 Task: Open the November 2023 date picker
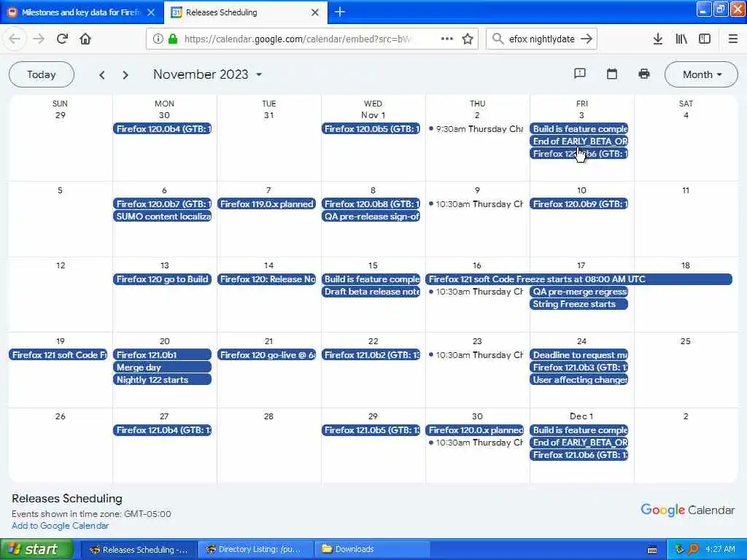(x=208, y=74)
